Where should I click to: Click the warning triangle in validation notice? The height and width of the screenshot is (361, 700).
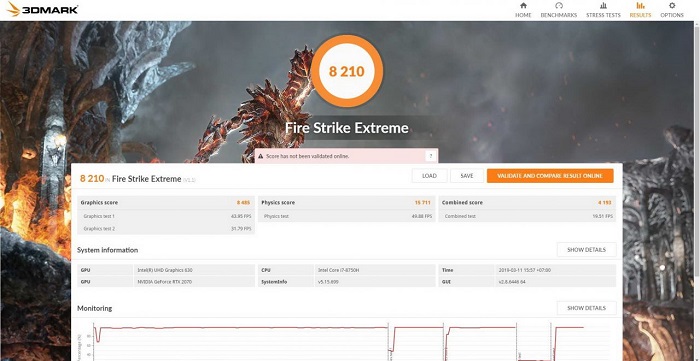[x=261, y=157]
